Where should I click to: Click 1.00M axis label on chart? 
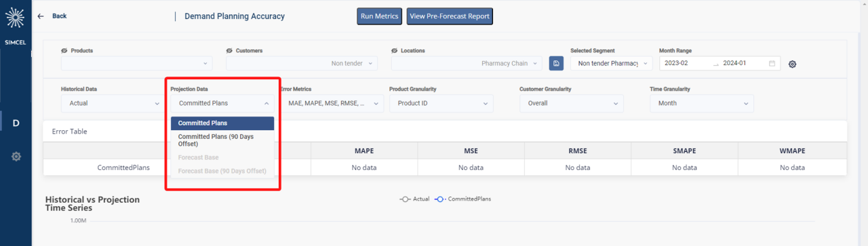point(78,221)
